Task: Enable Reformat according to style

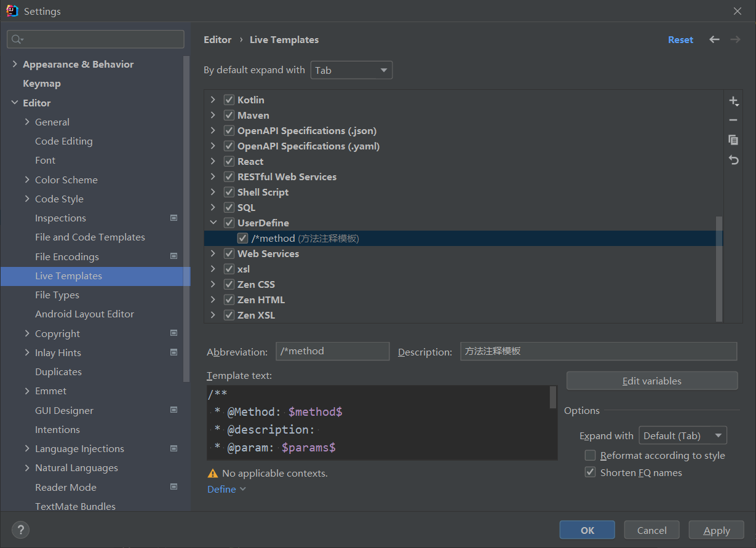Action: [590, 456]
